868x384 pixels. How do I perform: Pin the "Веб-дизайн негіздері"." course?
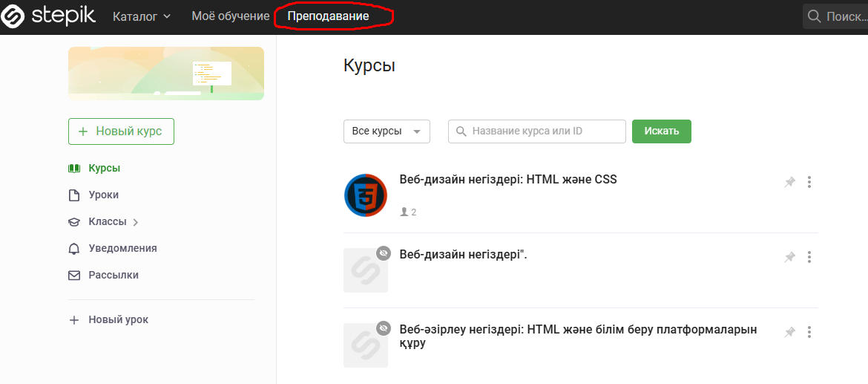(790, 257)
